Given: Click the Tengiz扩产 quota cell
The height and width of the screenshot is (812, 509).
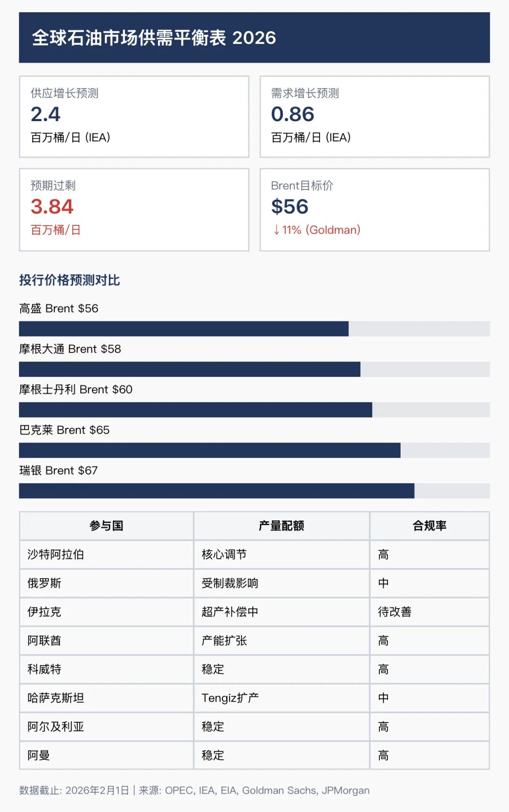Looking at the screenshot, I should pos(230,698).
